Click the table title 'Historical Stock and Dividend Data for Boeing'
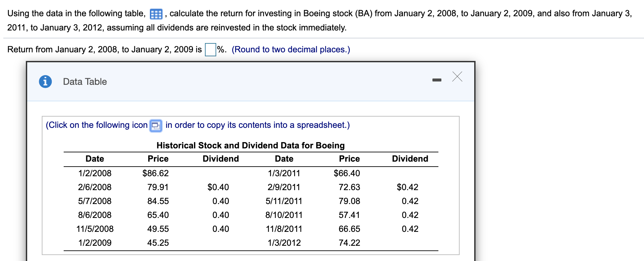The height and width of the screenshot is (261, 644). (251, 145)
